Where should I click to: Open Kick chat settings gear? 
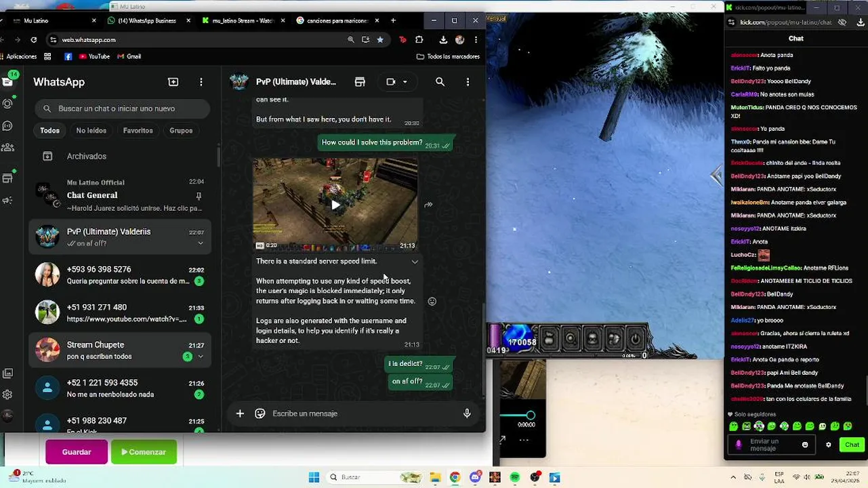click(x=828, y=445)
